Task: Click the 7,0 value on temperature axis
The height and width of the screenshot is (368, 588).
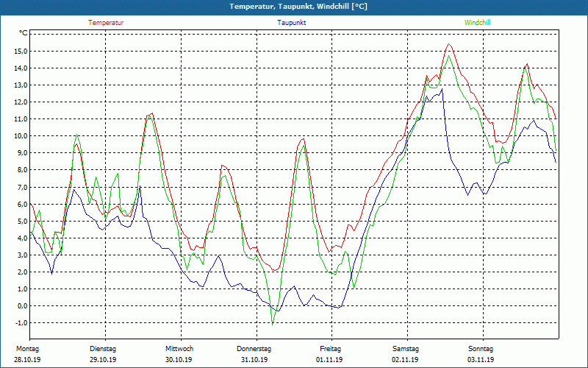Action: 22,187
